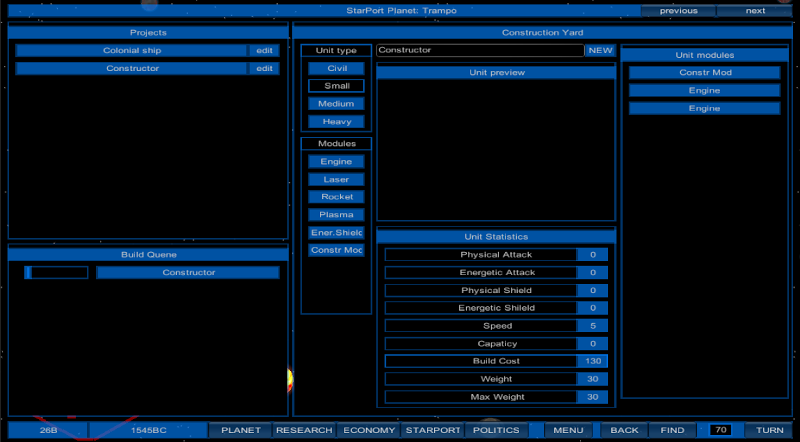This screenshot has height=442, width=800.
Task: Select the Colonial ship project
Action: [132, 51]
